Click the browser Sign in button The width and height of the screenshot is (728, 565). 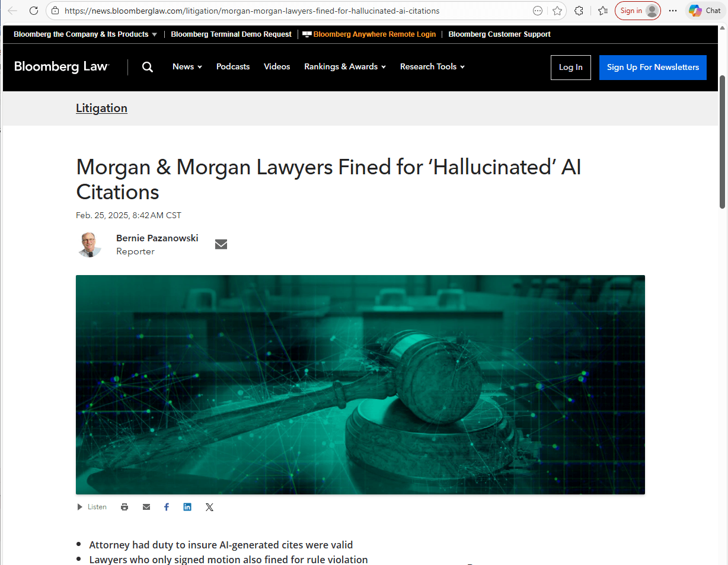pyautogui.click(x=638, y=11)
